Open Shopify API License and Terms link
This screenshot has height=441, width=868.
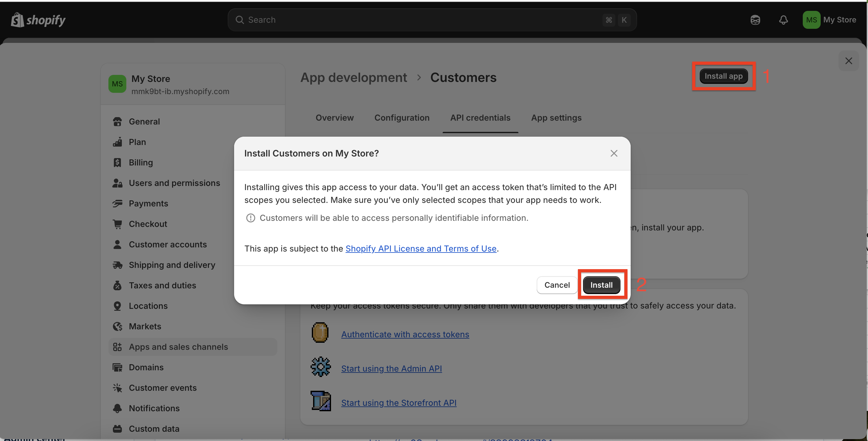(421, 248)
